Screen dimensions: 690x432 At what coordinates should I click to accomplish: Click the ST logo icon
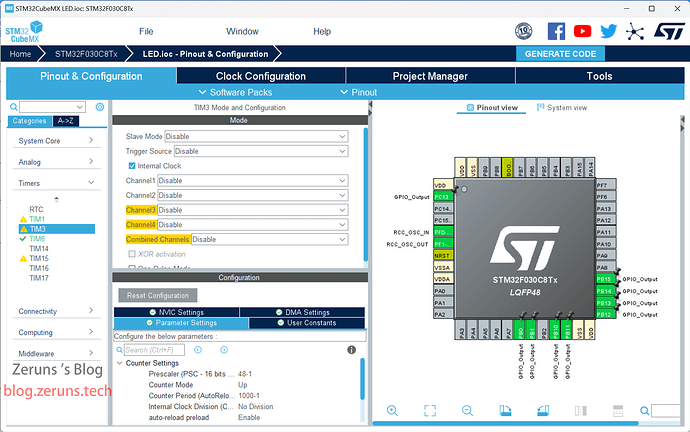point(663,32)
